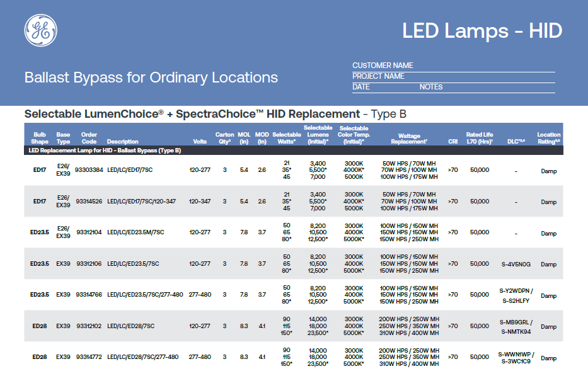Click 'E26/EX39' base type for order 93303384
Image resolution: width=588 pixels, height=376 pixels.
[x=63, y=170]
